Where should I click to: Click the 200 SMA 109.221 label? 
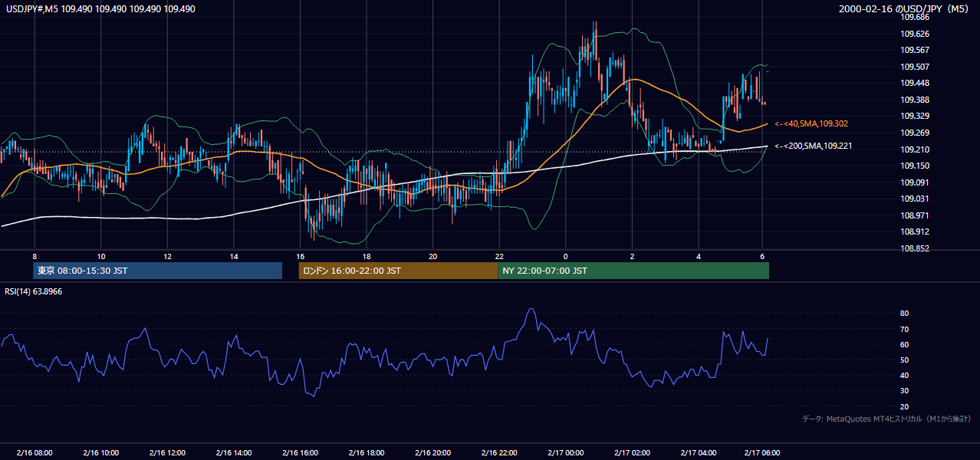click(x=811, y=146)
